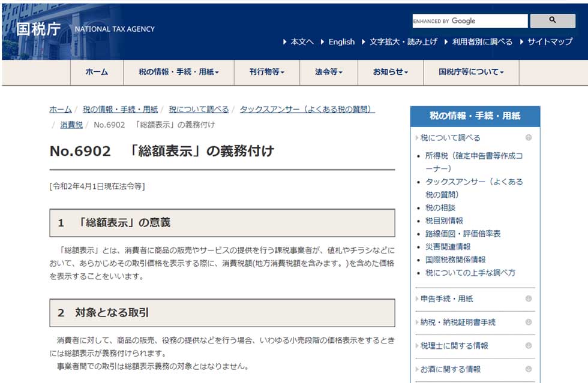Open the English version link

[x=341, y=41]
